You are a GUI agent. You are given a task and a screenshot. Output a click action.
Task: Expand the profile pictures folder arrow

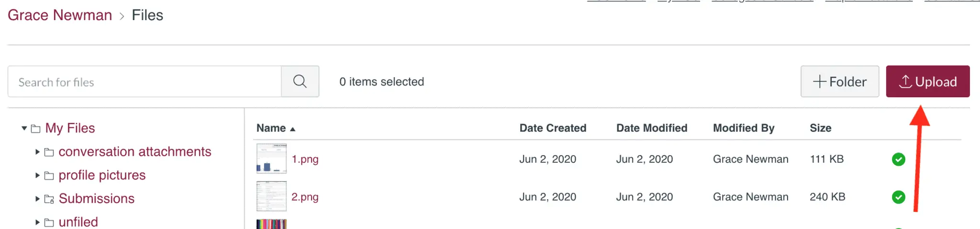[x=37, y=175]
